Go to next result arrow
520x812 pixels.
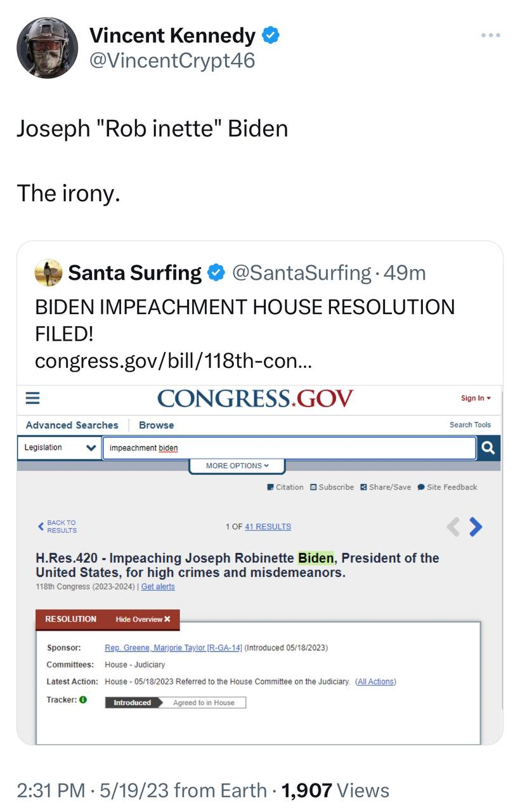pyautogui.click(x=476, y=527)
